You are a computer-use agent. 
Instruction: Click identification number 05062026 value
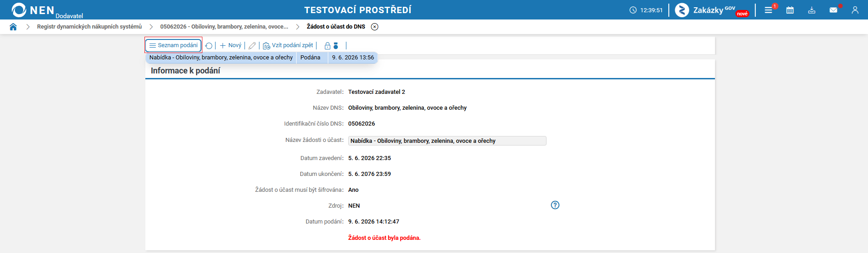pos(362,124)
